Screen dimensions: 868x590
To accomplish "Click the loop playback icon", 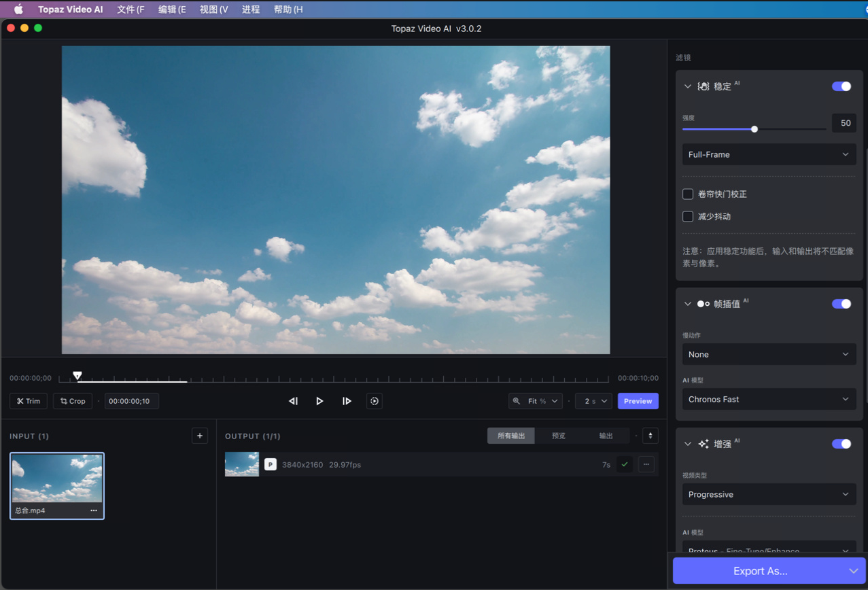I will tap(374, 401).
